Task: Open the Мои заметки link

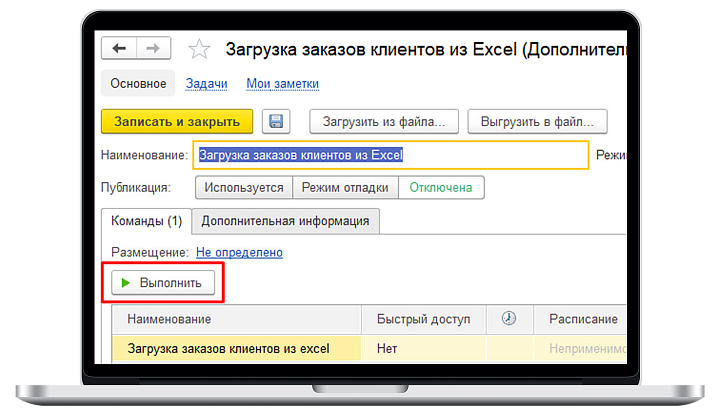Action: click(x=282, y=83)
